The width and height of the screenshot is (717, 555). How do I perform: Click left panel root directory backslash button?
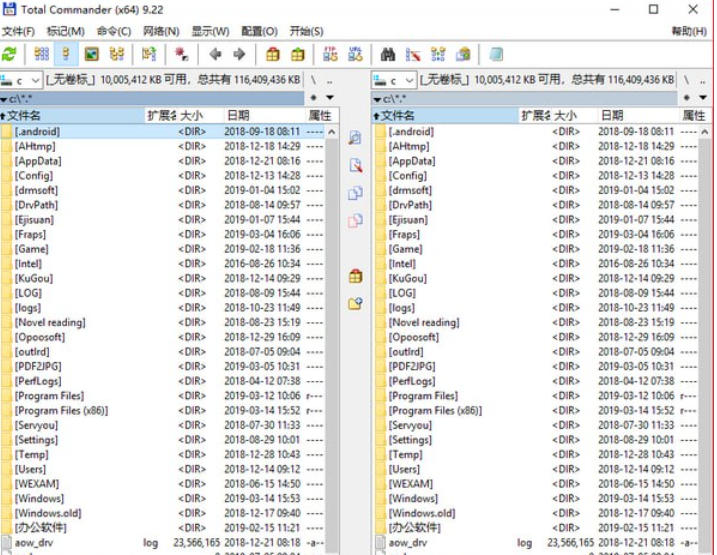point(313,80)
